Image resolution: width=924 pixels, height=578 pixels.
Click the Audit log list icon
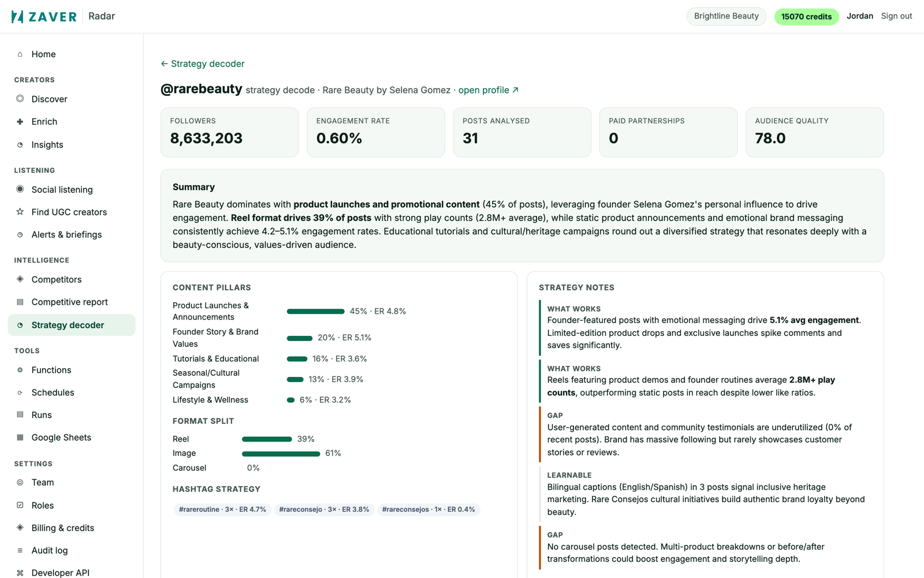click(20, 551)
